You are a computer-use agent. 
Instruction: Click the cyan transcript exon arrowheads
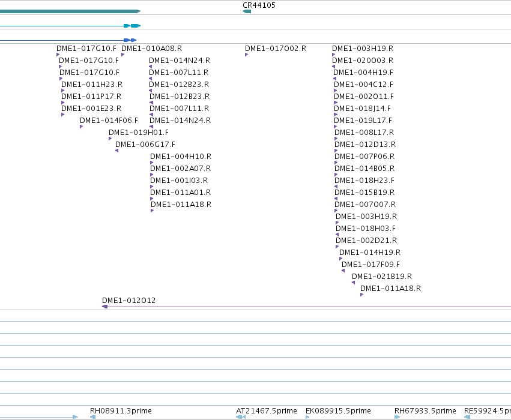tap(132, 26)
